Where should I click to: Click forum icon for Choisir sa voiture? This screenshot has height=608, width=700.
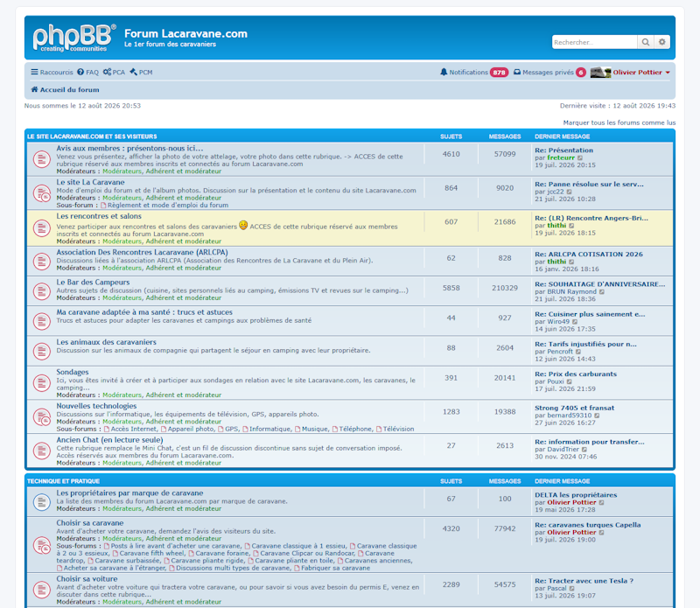pyautogui.click(x=42, y=591)
